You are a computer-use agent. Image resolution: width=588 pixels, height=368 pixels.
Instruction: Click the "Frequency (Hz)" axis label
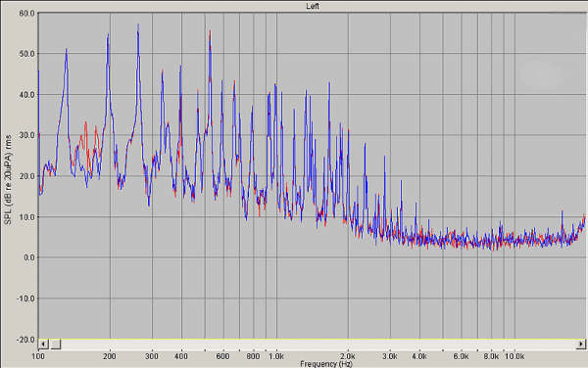[326, 364]
